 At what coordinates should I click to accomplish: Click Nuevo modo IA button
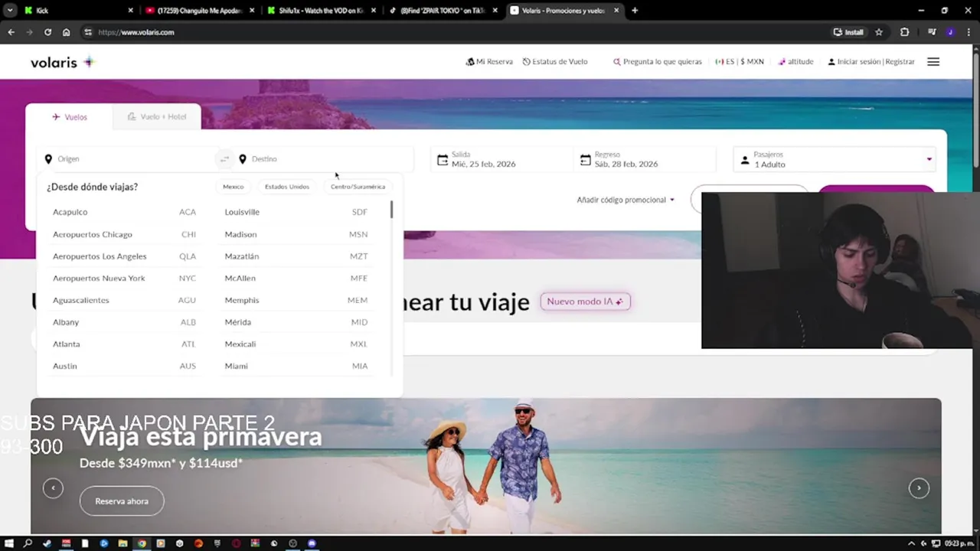pyautogui.click(x=586, y=302)
